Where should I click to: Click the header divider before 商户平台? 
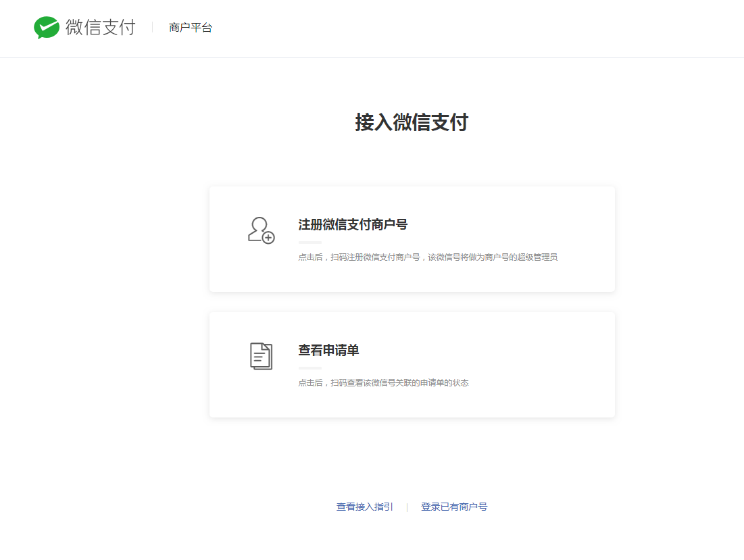point(153,28)
